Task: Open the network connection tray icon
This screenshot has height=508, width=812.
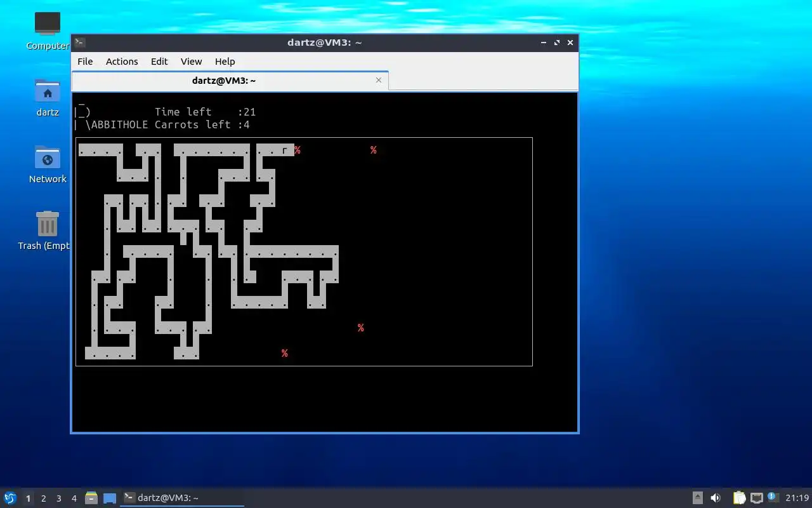Action: [x=756, y=498]
